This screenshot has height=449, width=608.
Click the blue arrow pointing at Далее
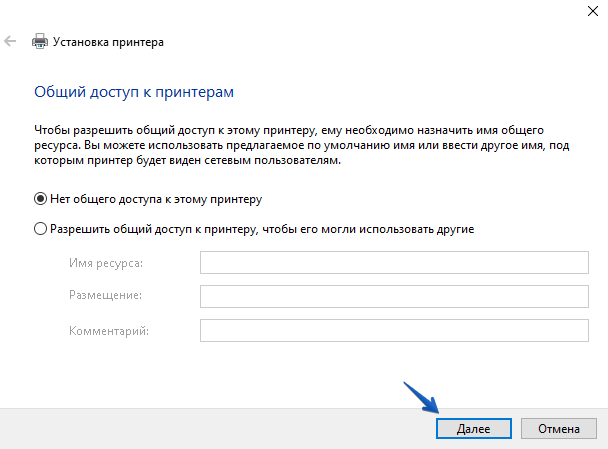422,397
